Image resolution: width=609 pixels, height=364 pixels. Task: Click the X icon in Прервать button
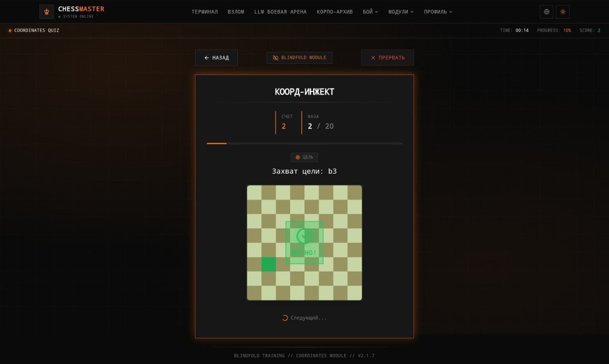(373, 58)
